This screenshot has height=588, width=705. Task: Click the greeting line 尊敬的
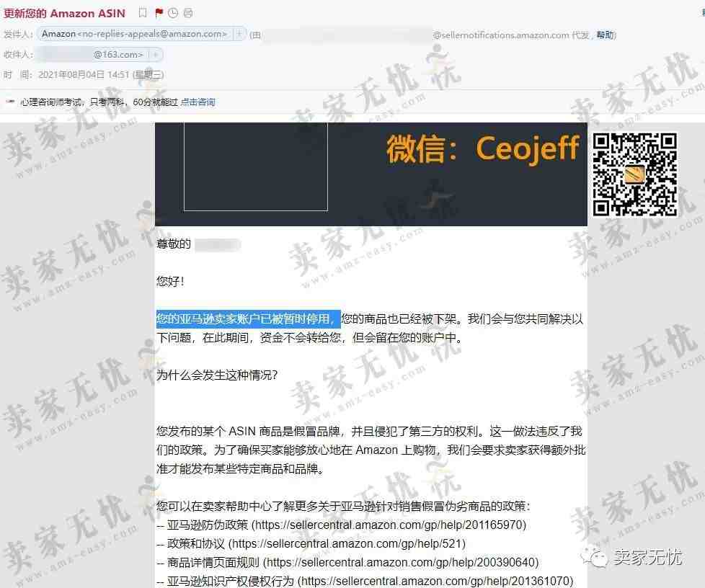pos(174,244)
